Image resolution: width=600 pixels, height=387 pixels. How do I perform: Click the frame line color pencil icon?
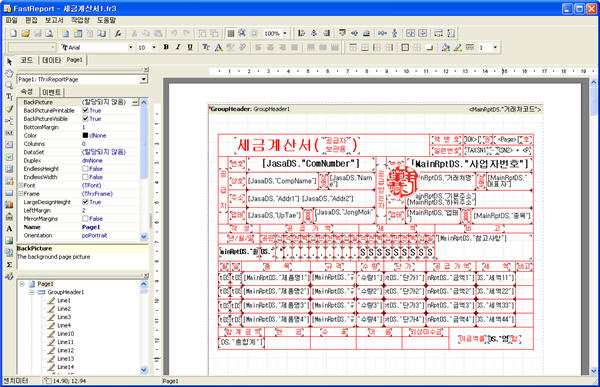click(458, 47)
